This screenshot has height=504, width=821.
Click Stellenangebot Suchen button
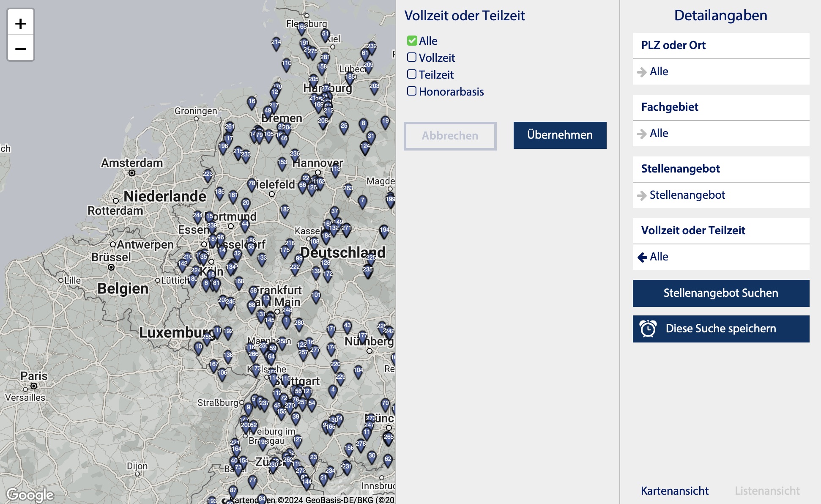(721, 293)
